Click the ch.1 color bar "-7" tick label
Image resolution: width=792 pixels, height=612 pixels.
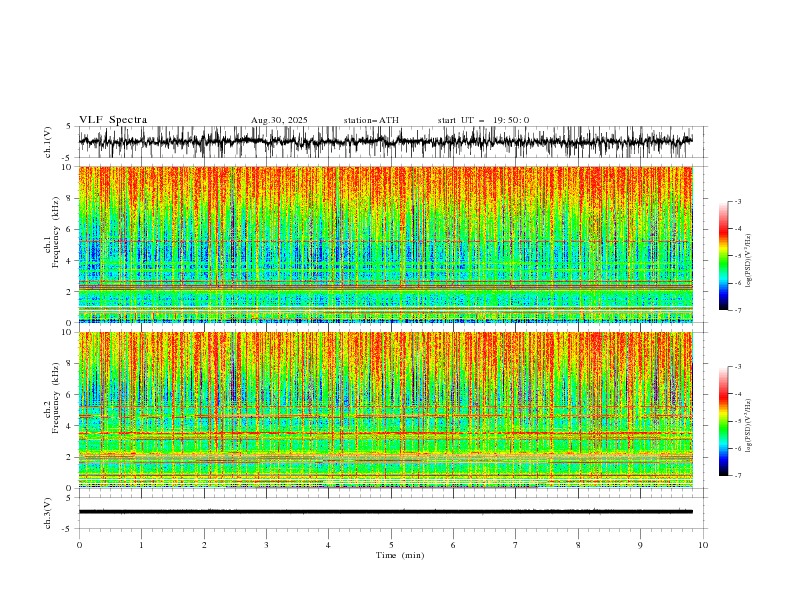point(738,311)
